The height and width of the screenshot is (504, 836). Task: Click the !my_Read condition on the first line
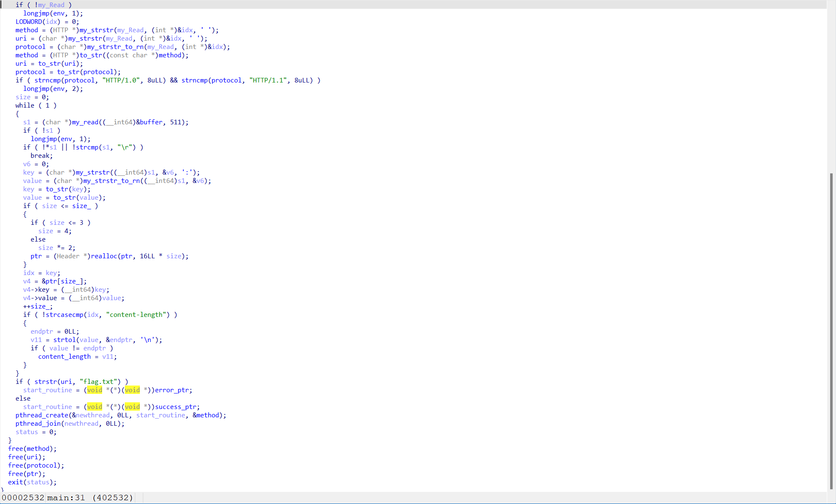[x=49, y=5]
